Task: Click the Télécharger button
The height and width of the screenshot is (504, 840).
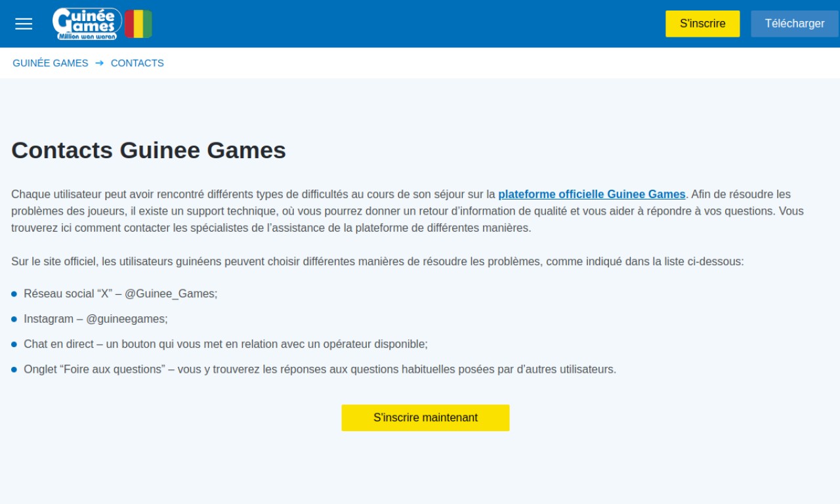Action: pyautogui.click(x=794, y=24)
